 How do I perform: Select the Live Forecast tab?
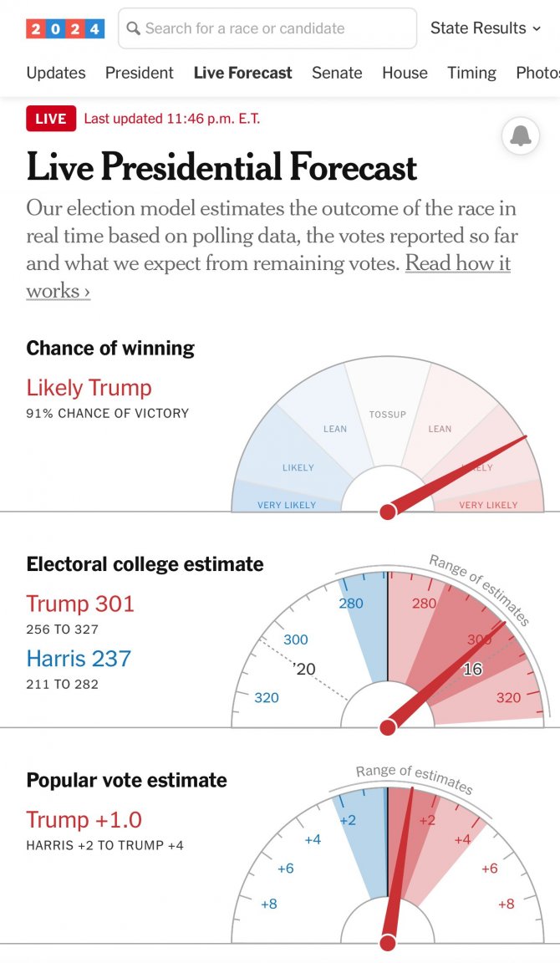click(x=242, y=73)
